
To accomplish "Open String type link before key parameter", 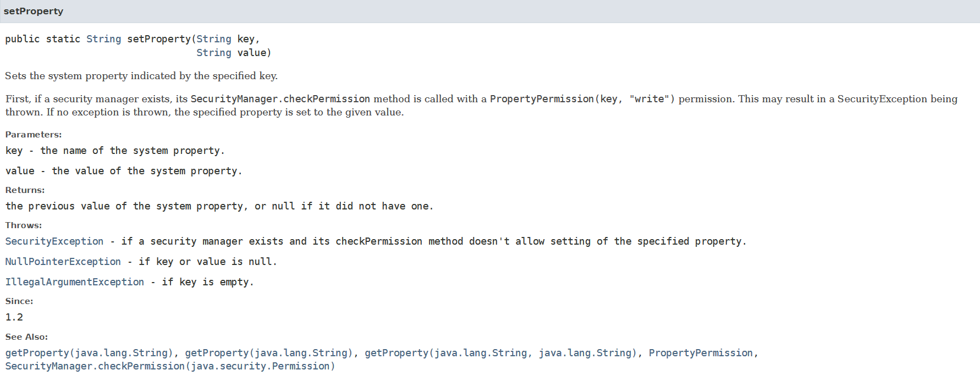I will click(213, 39).
